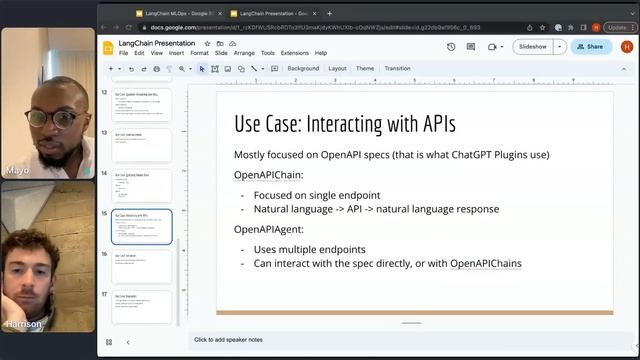Open the Arrange menu
640x360 pixels.
[x=244, y=53]
